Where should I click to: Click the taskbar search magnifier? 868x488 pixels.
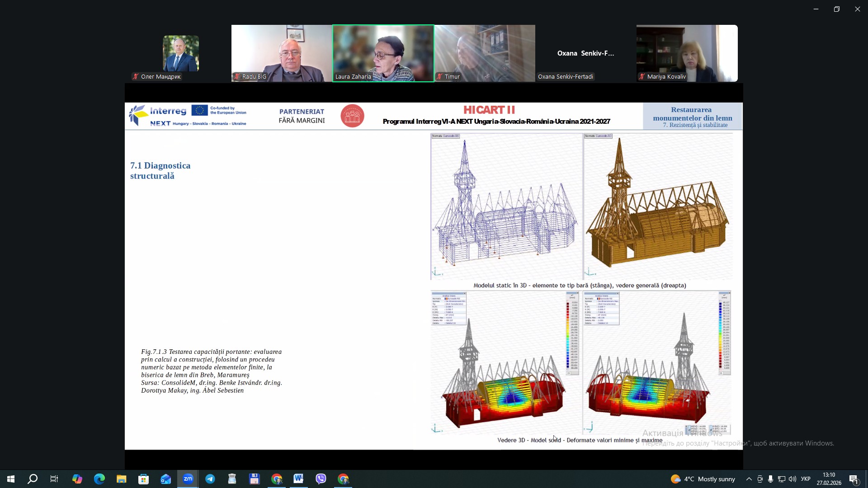click(x=33, y=479)
